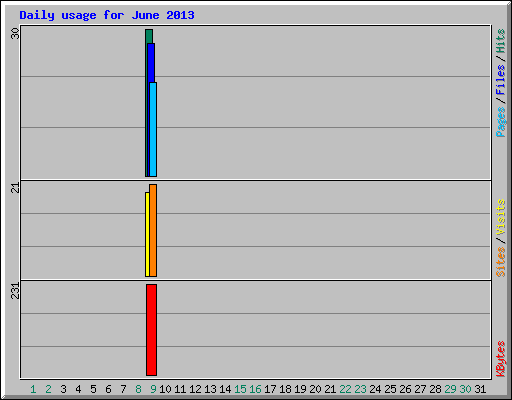Click day 31 on the x-axis
The image size is (512, 400).
[x=480, y=389]
